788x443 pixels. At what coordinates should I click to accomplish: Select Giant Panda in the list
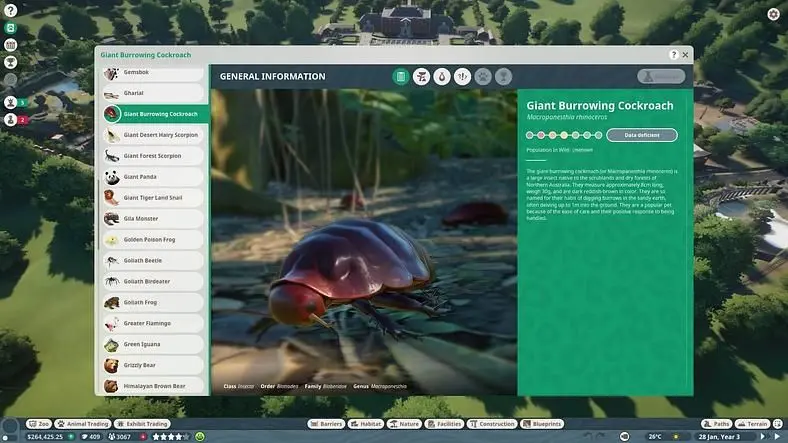coord(154,177)
